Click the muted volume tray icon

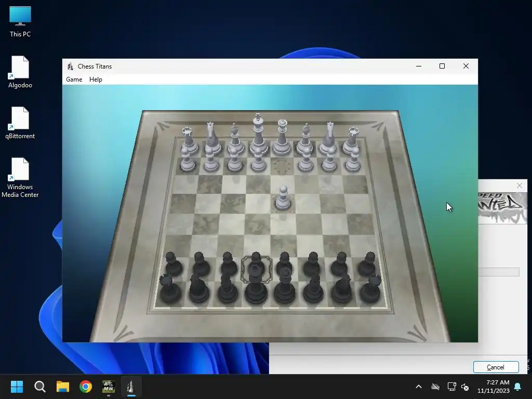pos(465,387)
